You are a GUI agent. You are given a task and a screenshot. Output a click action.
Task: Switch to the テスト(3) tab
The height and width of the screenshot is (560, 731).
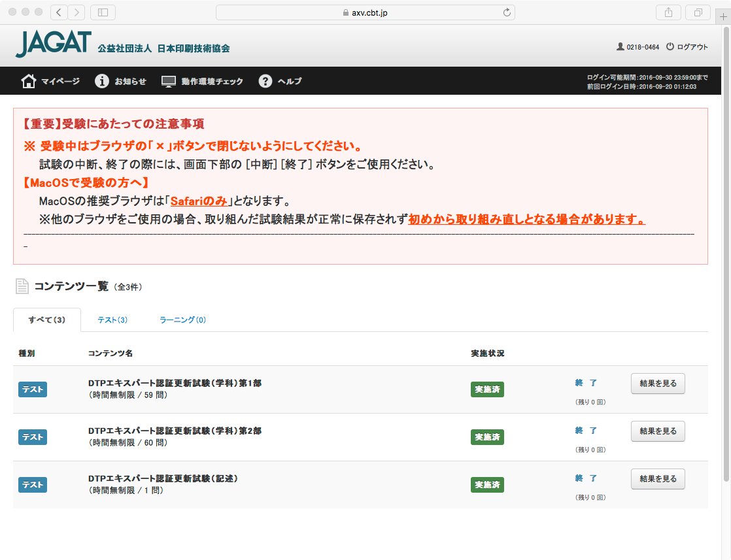112,320
